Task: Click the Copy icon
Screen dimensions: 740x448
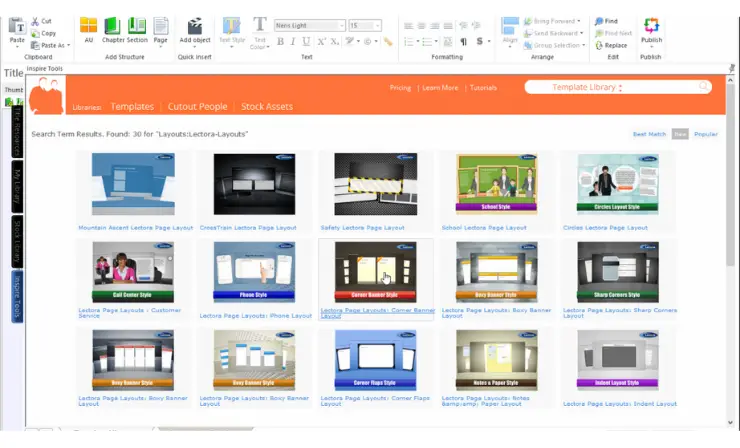Action: [x=35, y=34]
